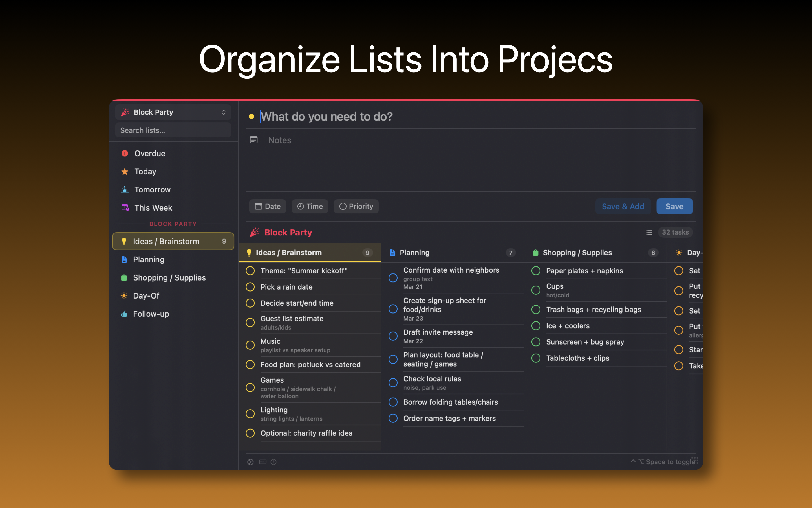
Task: Open the Overdue smart list
Action: [x=173, y=154]
